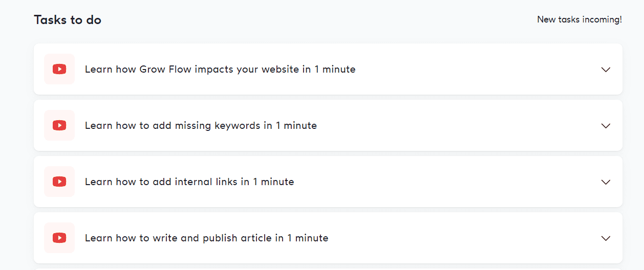This screenshot has width=644, height=270.
Task: Expand the Grow Flow impacts task chevron
Action: (606, 70)
